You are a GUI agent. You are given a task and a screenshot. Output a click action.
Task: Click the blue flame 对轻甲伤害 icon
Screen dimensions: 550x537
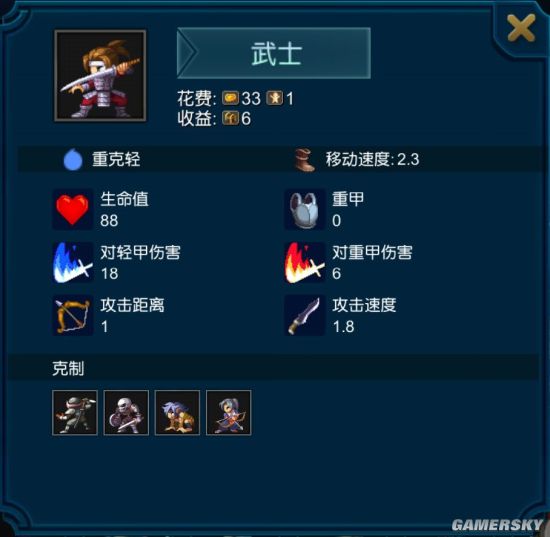point(73,262)
